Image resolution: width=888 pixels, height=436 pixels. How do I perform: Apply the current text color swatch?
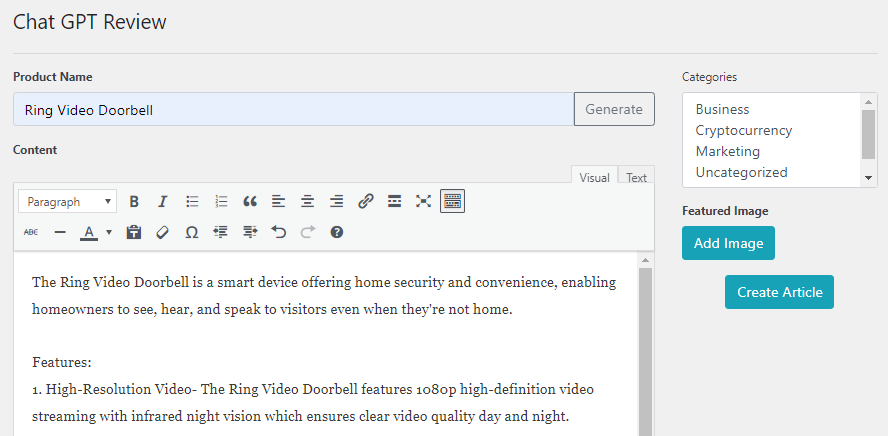(88, 232)
